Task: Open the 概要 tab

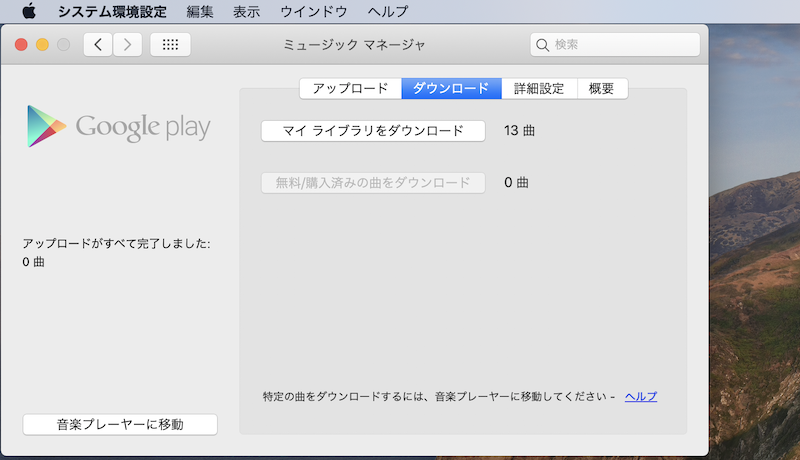Action: pyautogui.click(x=602, y=88)
